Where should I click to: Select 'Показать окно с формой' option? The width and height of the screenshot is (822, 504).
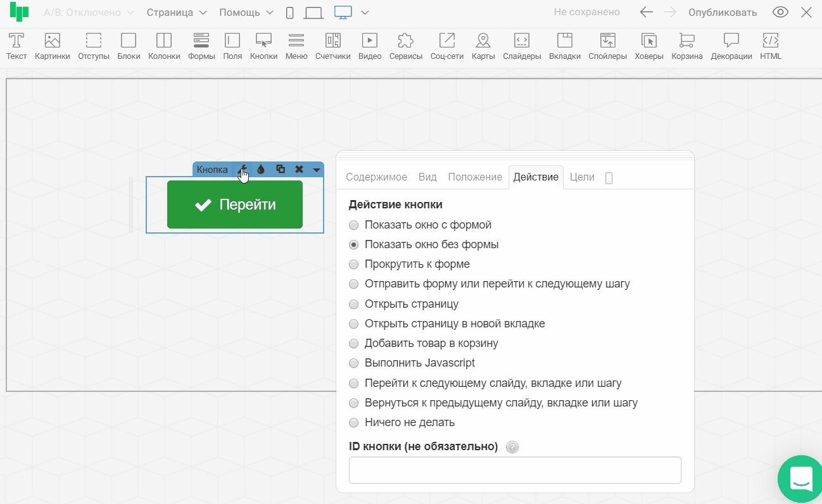pos(354,225)
